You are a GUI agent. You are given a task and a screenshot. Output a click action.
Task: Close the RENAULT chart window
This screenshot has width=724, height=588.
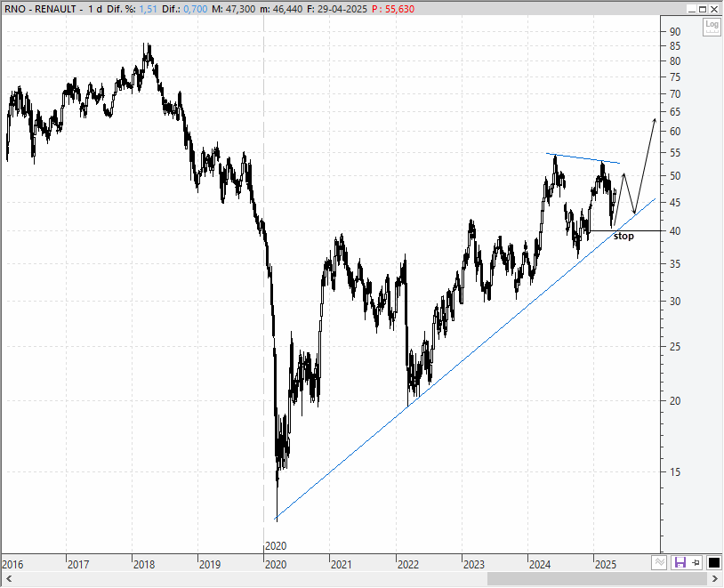click(714, 9)
